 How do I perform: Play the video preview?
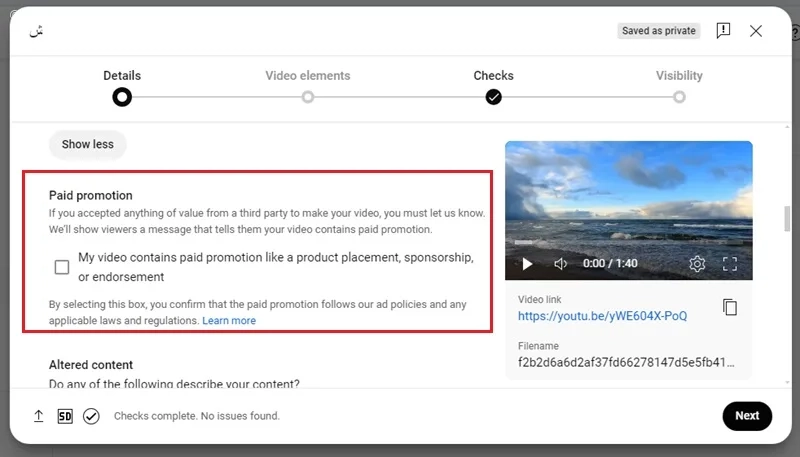click(528, 264)
